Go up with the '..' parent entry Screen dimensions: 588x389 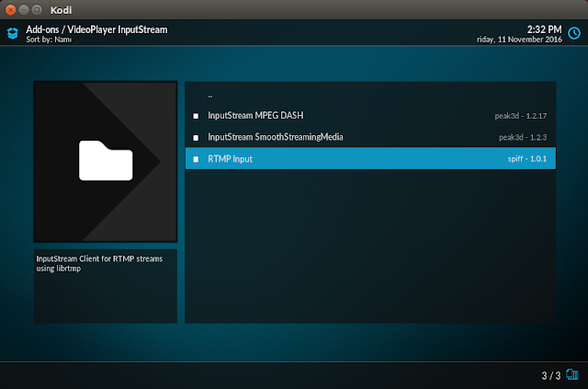pyautogui.click(x=370, y=96)
